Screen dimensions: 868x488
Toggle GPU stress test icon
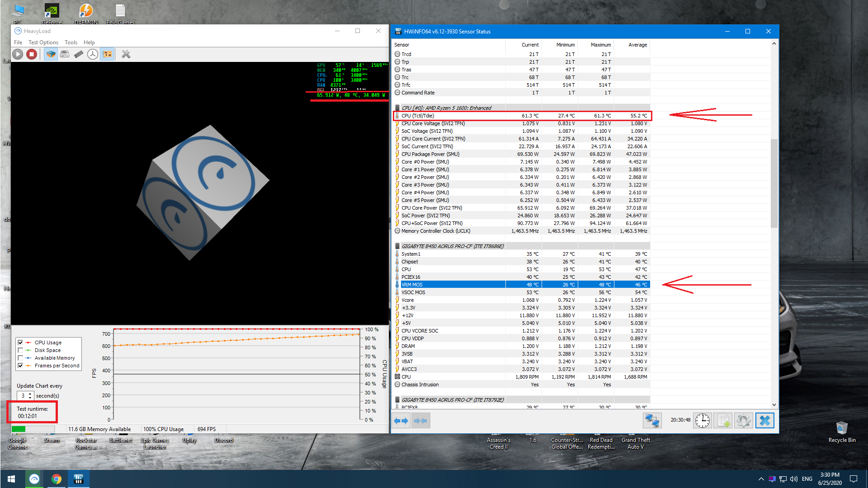click(x=107, y=54)
